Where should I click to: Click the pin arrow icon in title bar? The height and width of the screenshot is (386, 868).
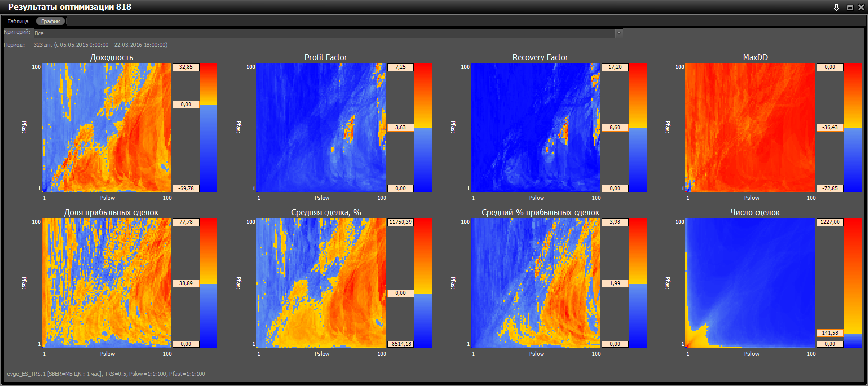point(836,7)
